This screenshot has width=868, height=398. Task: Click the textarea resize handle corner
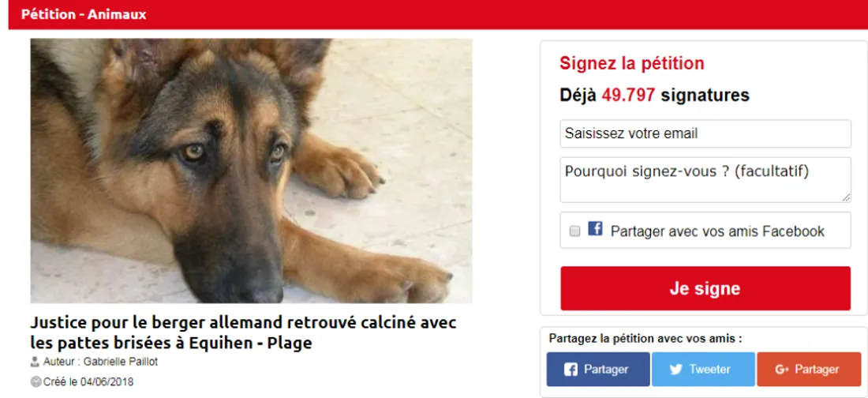[x=847, y=198]
